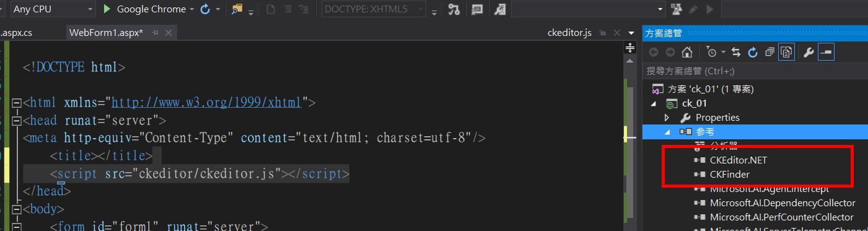Toggle the Preview Selected Items button
868x231 pixels.
826,52
